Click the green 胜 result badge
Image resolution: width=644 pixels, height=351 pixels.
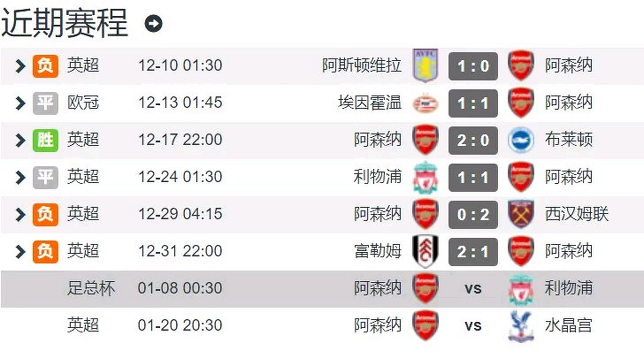(x=45, y=140)
